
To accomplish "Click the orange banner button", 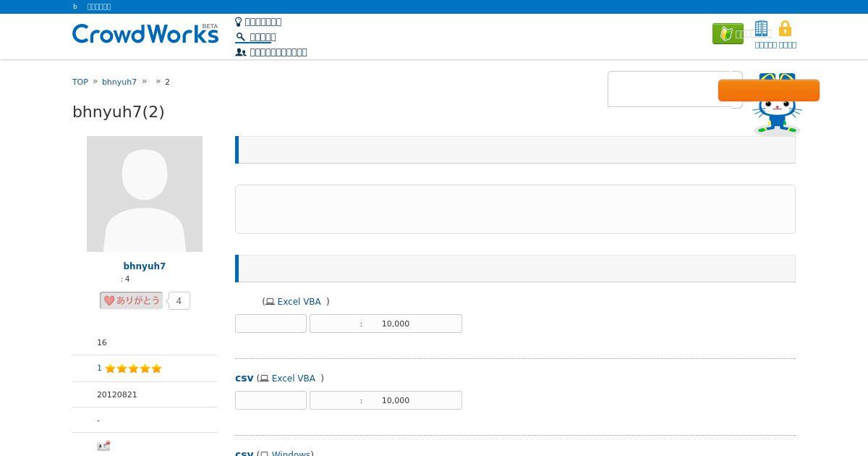I will click(769, 90).
